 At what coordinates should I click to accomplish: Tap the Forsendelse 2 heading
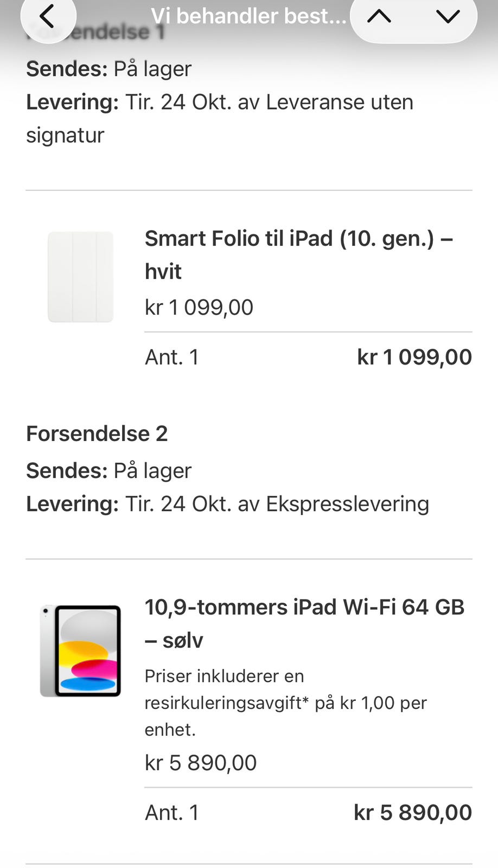[x=97, y=433]
